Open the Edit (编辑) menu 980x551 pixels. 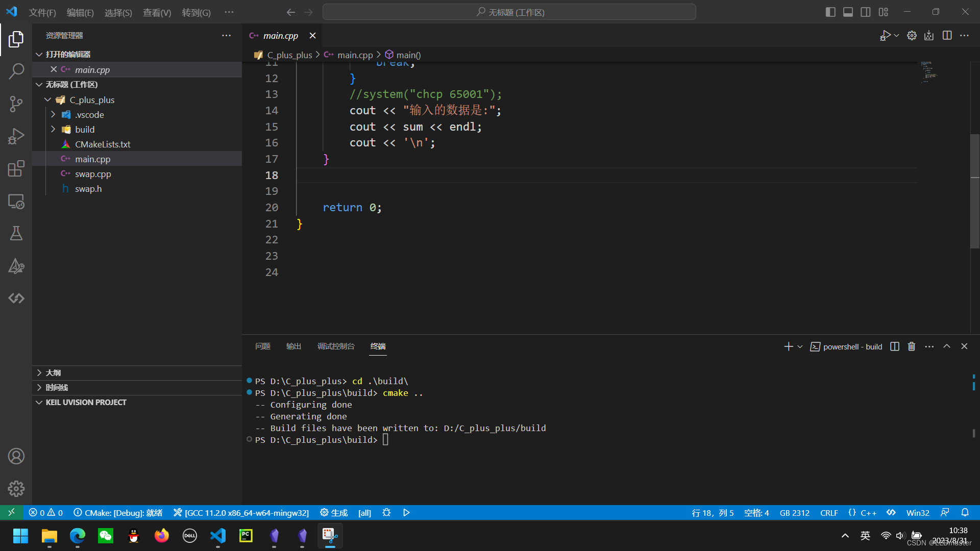point(80,12)
